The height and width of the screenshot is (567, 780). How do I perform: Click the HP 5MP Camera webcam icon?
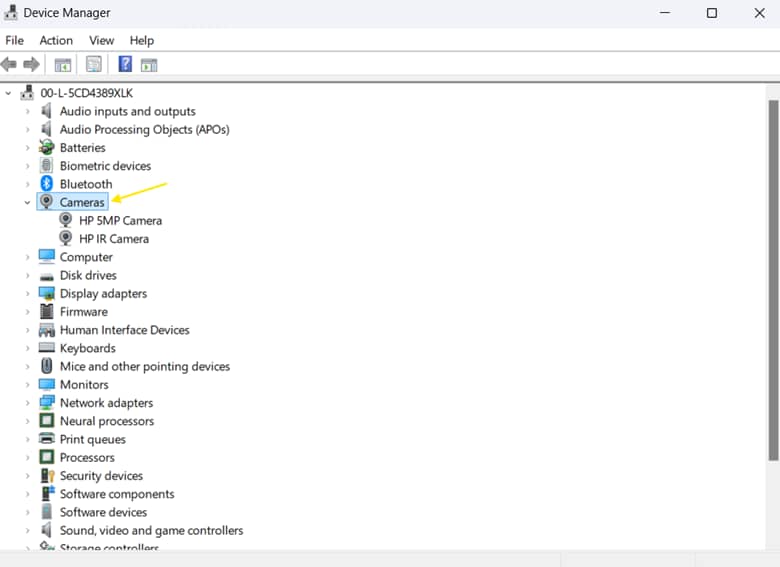65,220
